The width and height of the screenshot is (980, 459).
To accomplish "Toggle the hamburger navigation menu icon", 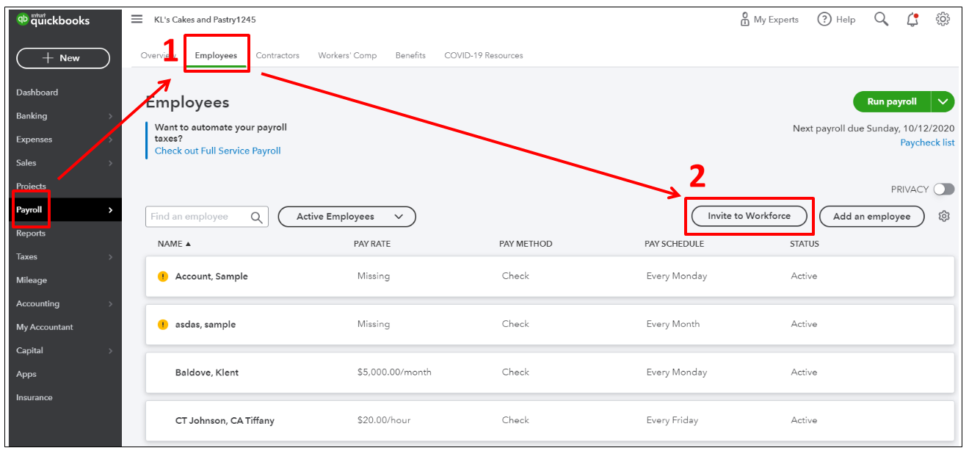I will [137, 19].
